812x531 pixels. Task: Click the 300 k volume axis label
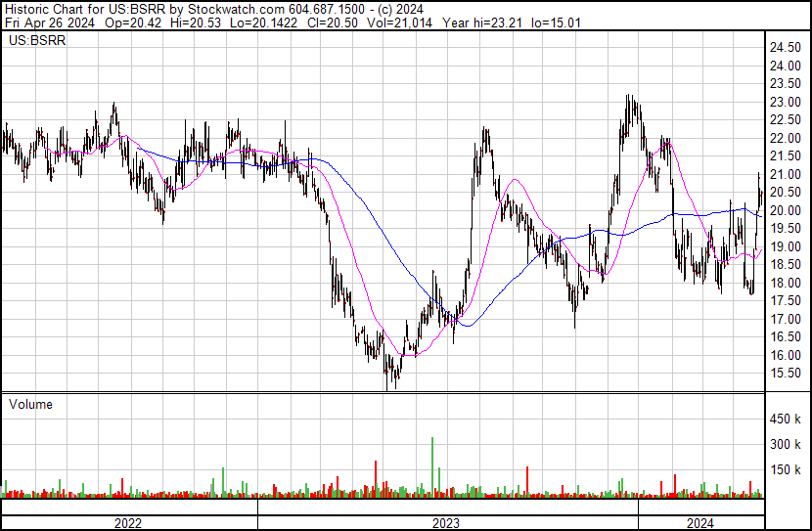pyautogui.click(x=785, y=444)
